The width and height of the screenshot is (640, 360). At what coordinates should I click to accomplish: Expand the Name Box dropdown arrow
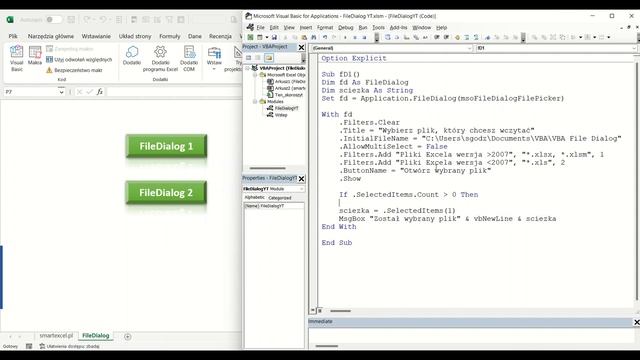pos(61,92)
